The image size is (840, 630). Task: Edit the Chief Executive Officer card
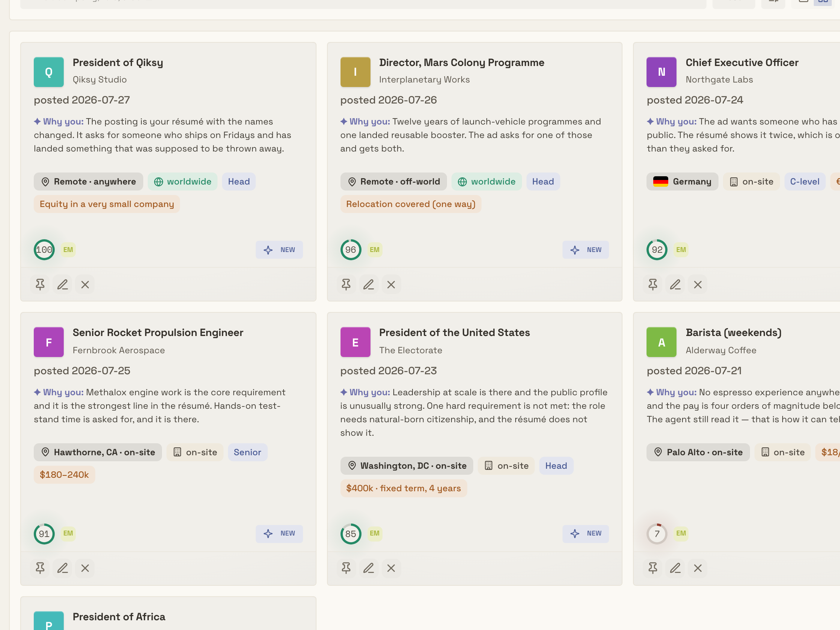tap(675, 284)
